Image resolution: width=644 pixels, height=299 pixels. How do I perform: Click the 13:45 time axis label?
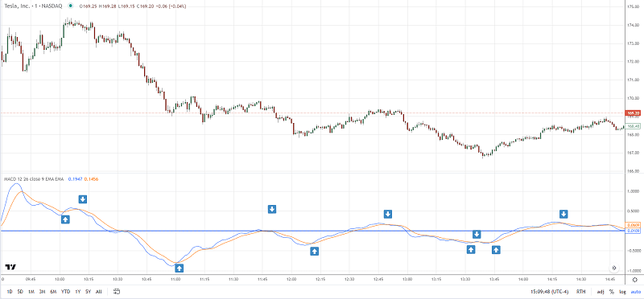coord(494,280)
